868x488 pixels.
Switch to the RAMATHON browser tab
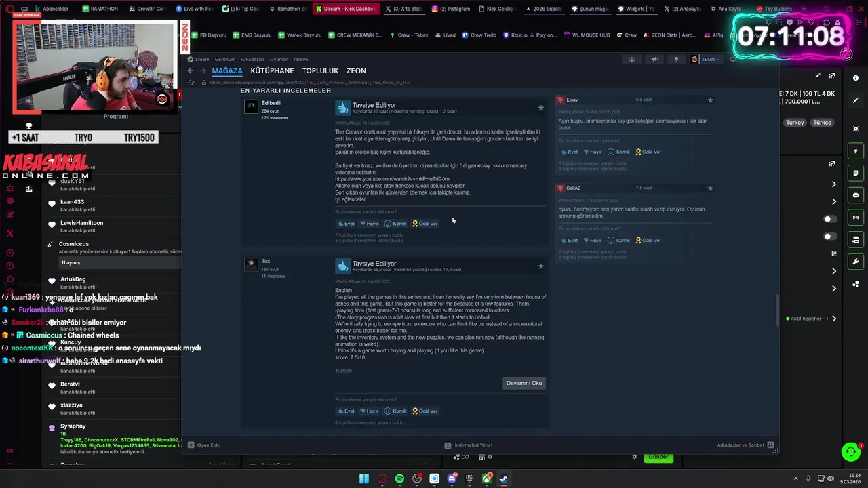[100, 9]
